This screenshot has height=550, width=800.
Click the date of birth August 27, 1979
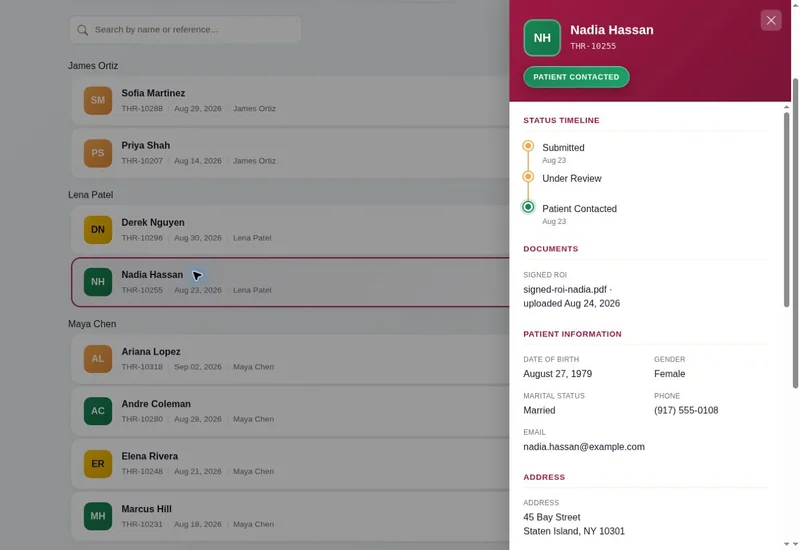point(557,374)
